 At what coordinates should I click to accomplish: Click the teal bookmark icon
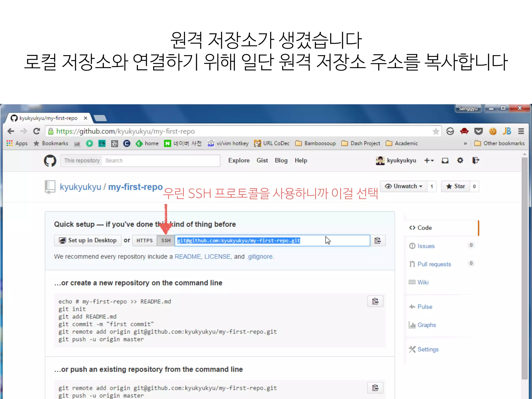(x=102, y=143)
